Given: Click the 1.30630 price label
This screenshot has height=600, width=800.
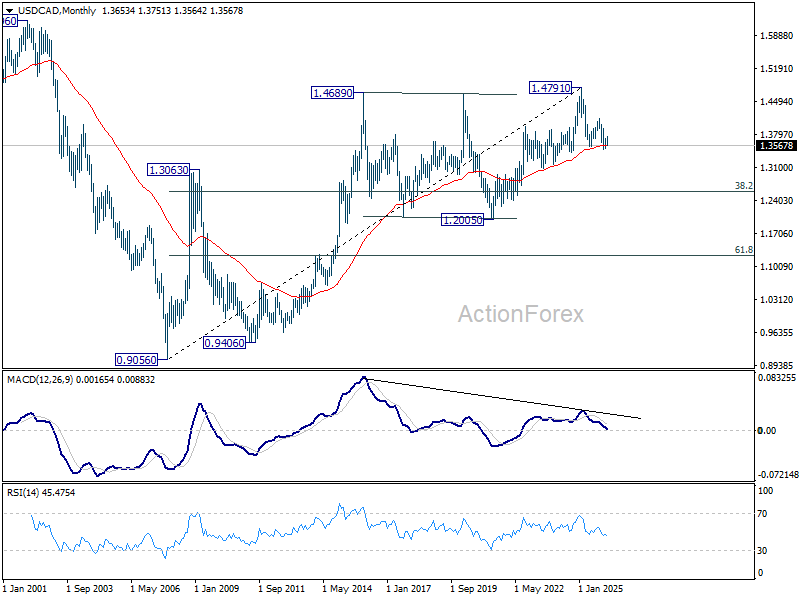Looking at the screenshot, I should point(168,170).
